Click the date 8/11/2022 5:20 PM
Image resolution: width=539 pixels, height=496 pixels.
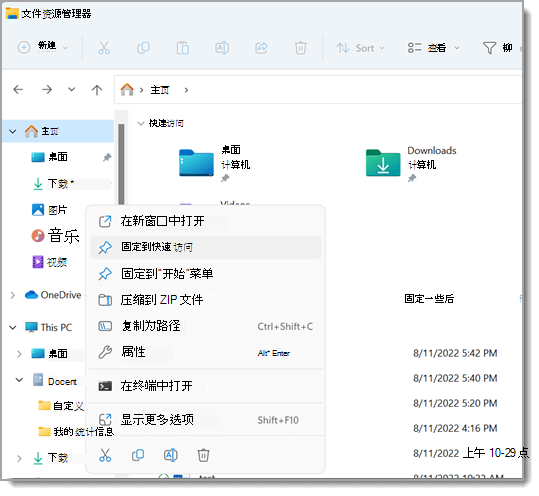[455, 403]
